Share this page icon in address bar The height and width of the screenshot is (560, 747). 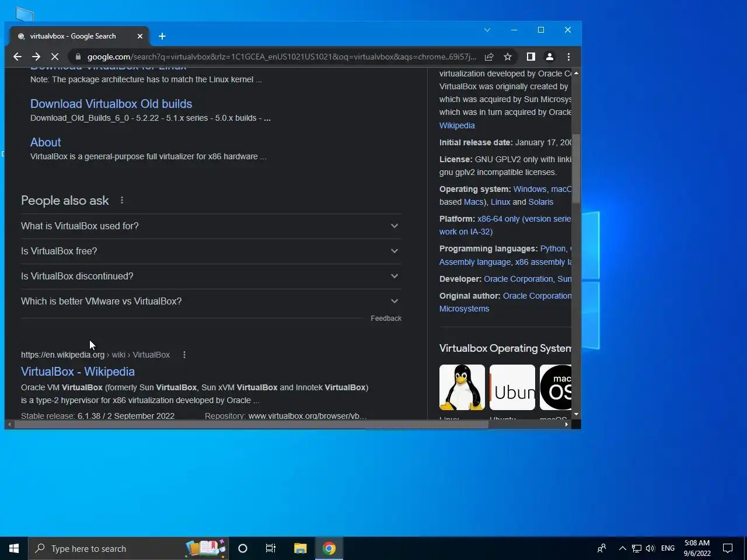pos(489,57)
